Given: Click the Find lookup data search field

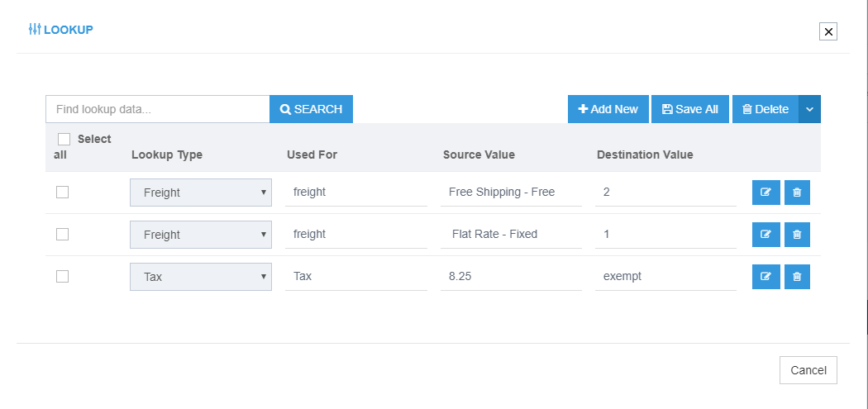Looking at the screenshot, I should [157, 109].
